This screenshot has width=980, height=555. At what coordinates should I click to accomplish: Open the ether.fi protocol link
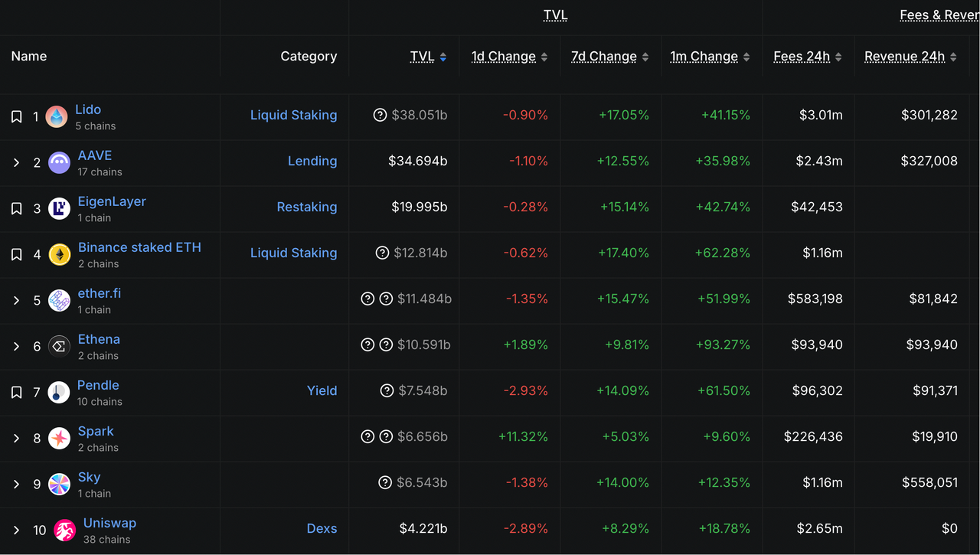[x=100, y=293]
